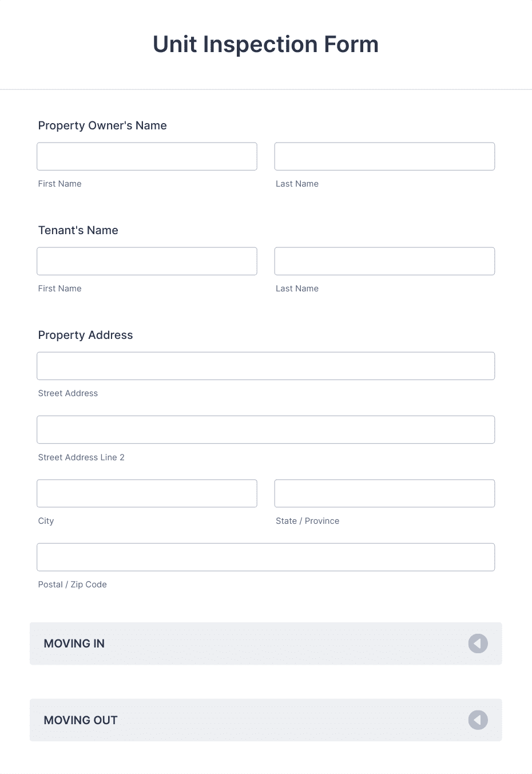
Task: Click the circular chevron beside MOVING OUT
Action: point(478,720)
